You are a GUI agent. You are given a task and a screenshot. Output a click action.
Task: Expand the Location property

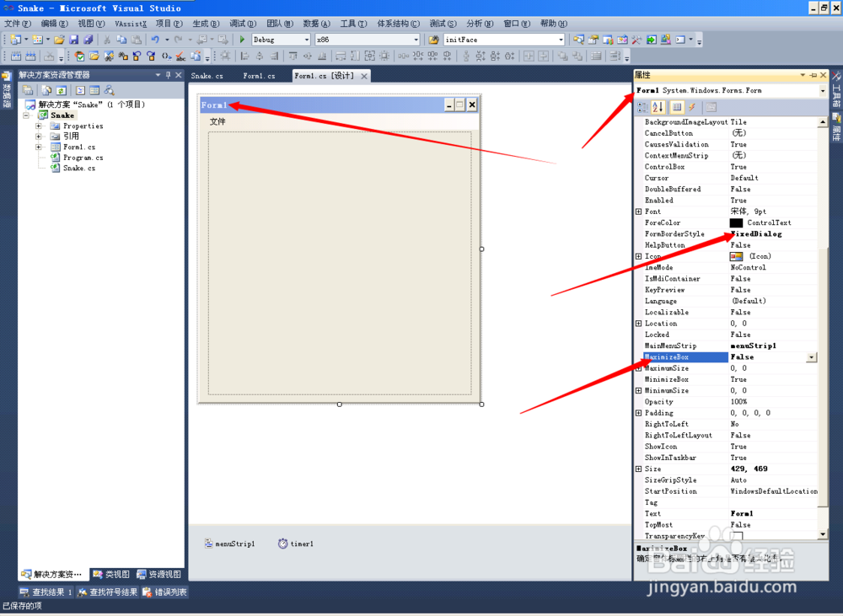[x=639, y=324]
